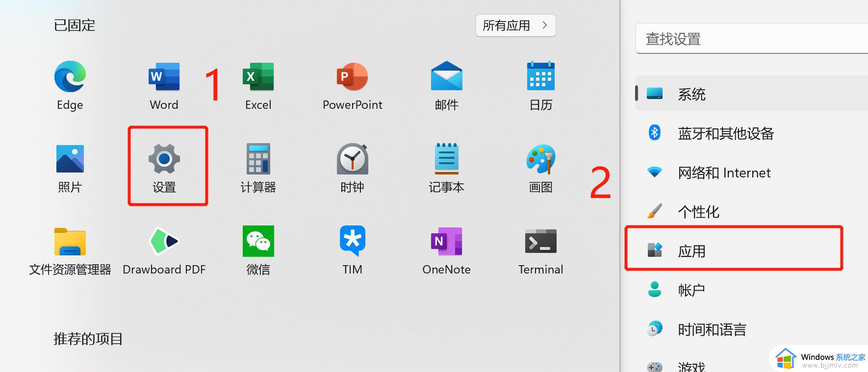Screen dimensions: 868x372
Task: Open OneNote from pinned apps
Action: 446,241
